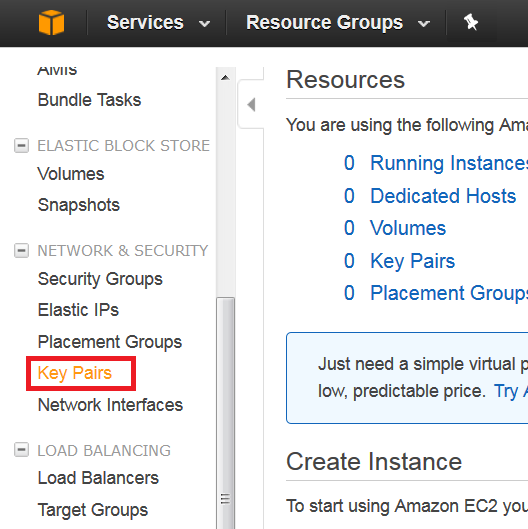
Task: Click the Resources heading
Action: 345,80
